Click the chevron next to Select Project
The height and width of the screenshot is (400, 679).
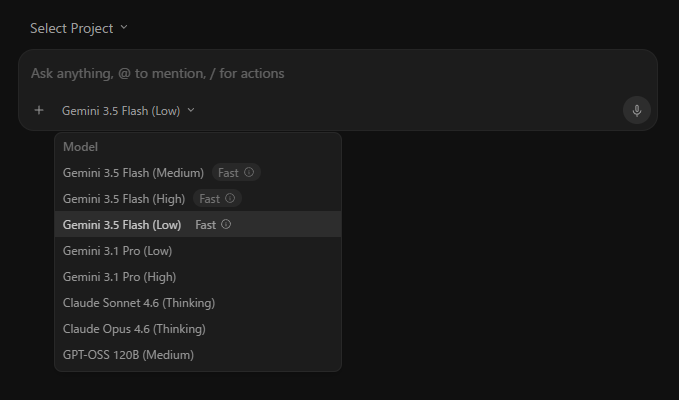124,27
